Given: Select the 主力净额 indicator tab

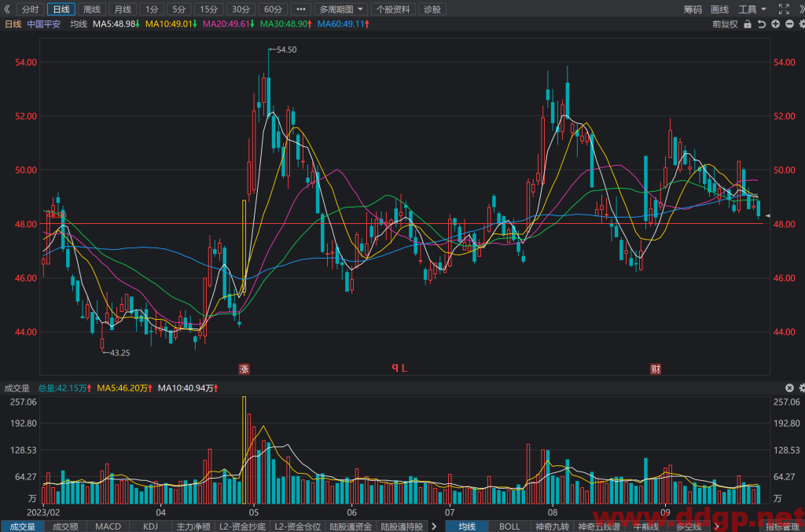Looking at the screenshot, I should (193, 526).
